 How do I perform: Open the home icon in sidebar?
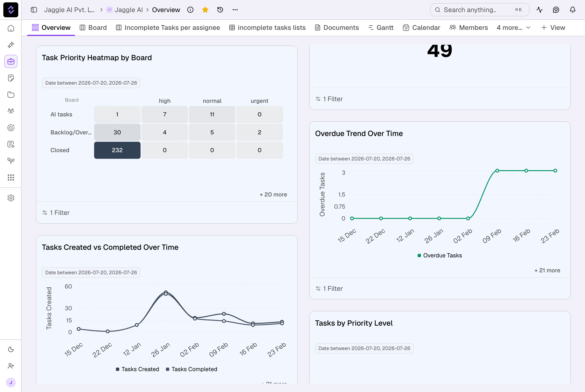[11, 28]
